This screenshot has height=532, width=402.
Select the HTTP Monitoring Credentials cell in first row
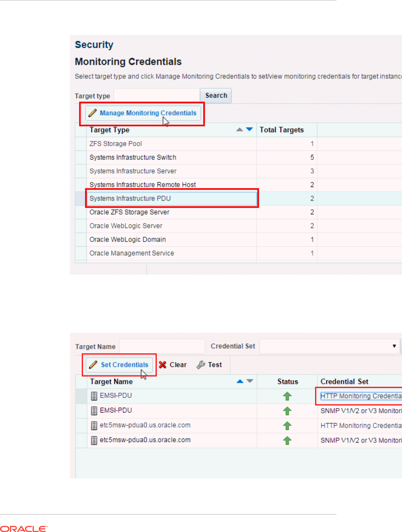point(360,396)
